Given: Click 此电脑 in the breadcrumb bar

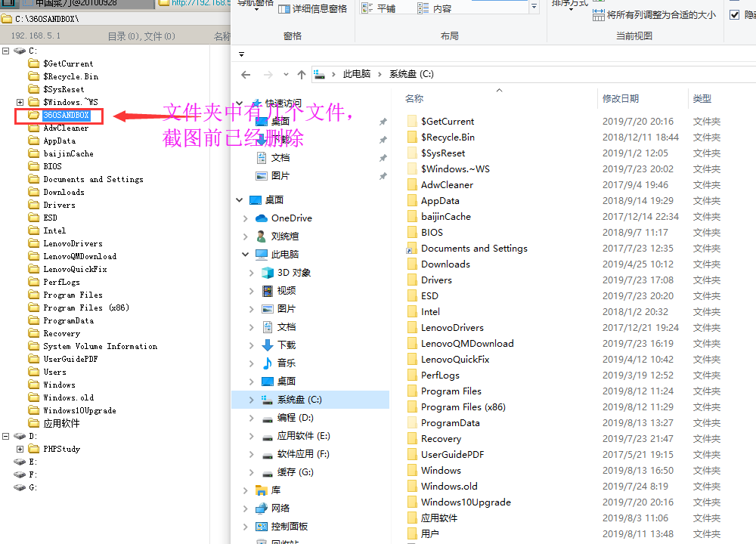Looking at the screenshot, I should coord(355,74).
